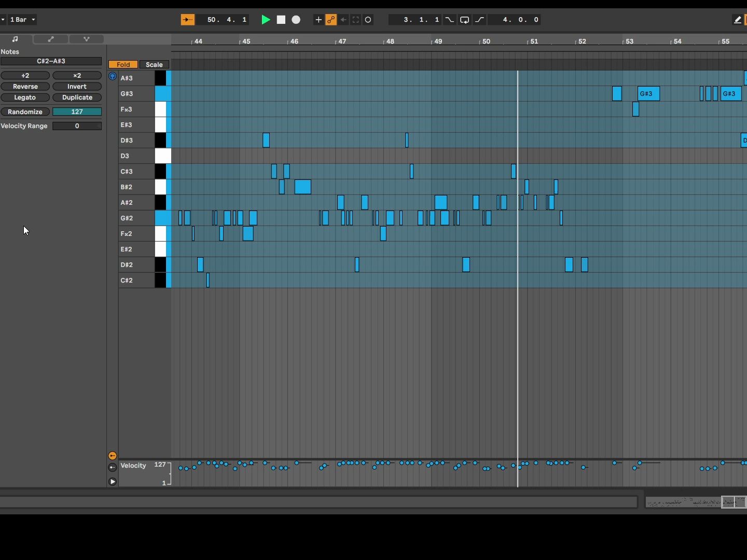Adjust the randomize amount slider 127

77,112
